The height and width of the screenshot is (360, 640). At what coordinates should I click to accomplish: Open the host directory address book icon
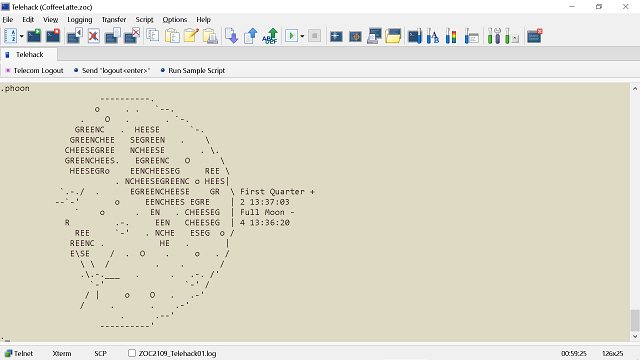pos(11,36)
